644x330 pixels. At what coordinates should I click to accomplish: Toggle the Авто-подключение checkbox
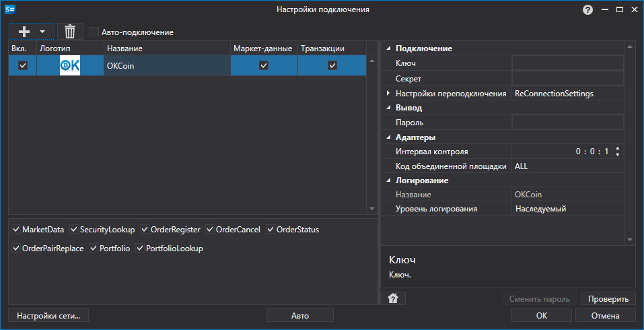pos(94,32)
